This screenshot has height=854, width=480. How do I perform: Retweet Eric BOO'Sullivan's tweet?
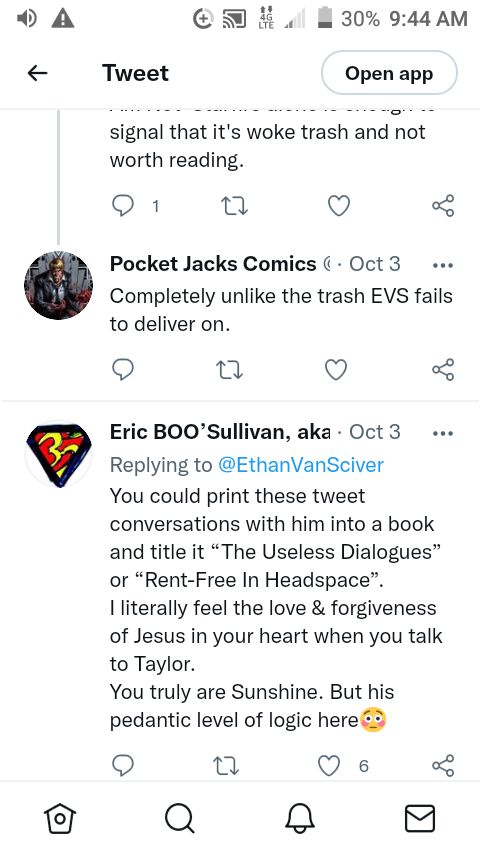coord(225,765)
